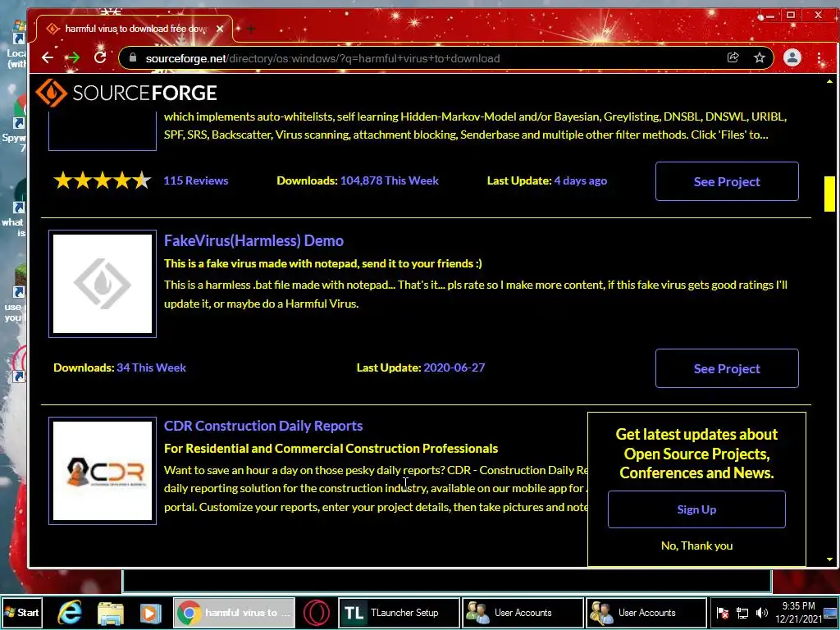Open the 115 Reviews link
This screenshot has width=840, height=630.
pos(196,180)
